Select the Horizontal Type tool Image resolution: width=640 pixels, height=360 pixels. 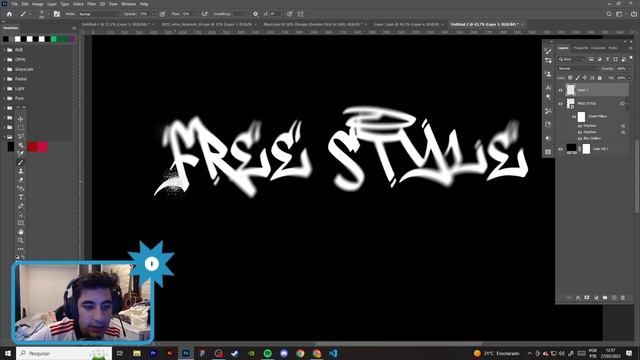(21, 197)
